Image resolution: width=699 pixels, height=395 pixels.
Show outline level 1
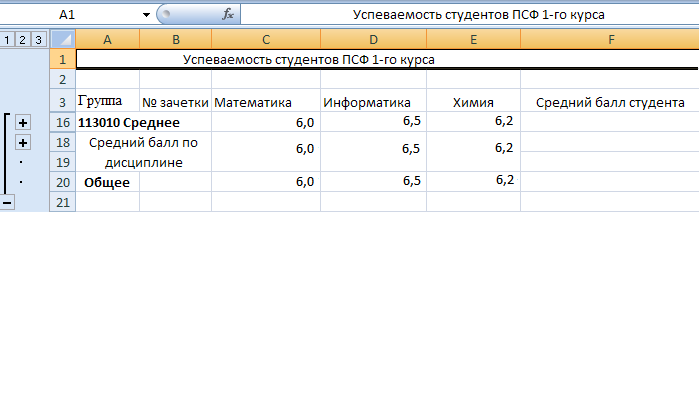7,40
